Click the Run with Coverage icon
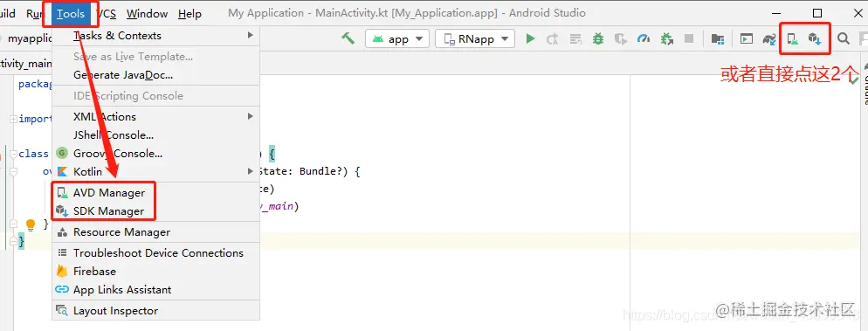Image resolution: width=868 pixels, height=331 pixels. click(x=621, y=38)
